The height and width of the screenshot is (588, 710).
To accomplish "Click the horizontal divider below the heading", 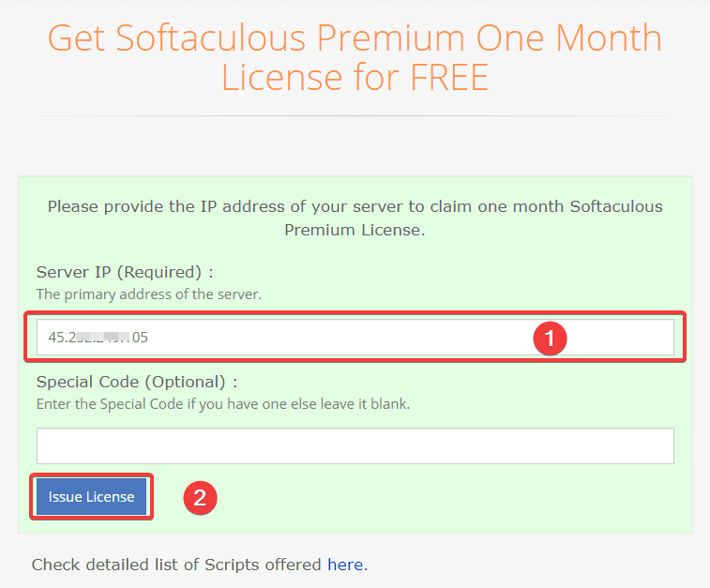I will coord(355,116).
